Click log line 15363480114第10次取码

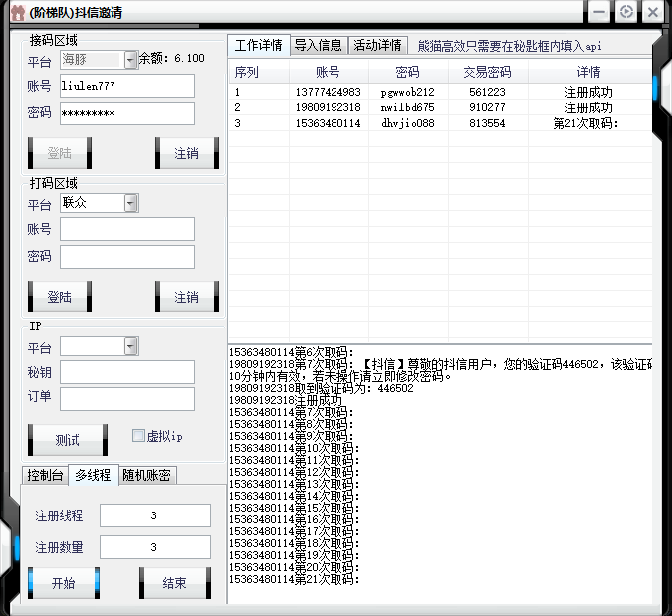click(x=294, y=448)
